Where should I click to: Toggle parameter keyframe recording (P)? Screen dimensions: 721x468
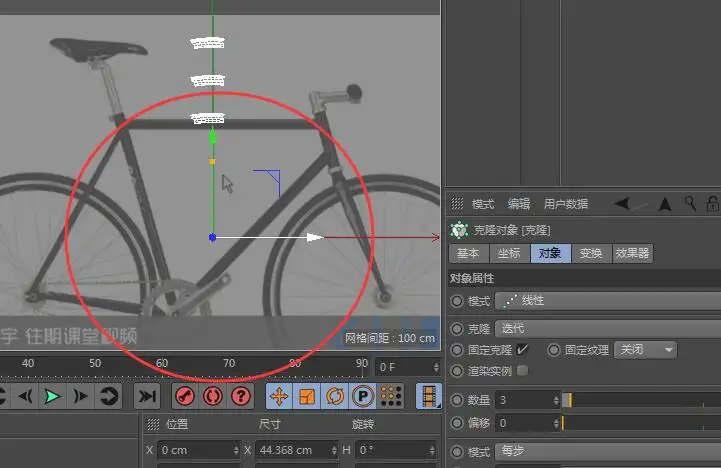point(363,396)
